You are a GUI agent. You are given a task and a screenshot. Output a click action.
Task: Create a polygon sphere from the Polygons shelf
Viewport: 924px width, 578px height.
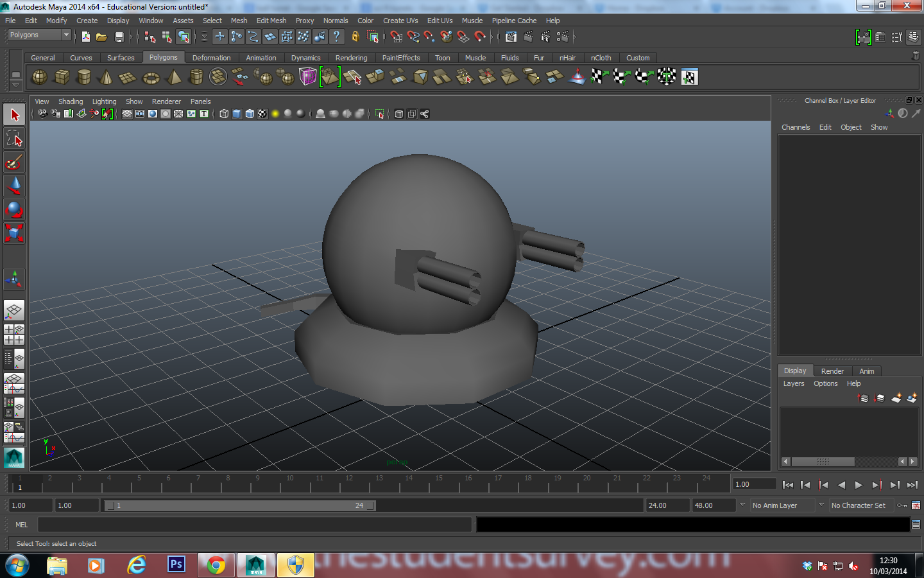click(39, 76)
